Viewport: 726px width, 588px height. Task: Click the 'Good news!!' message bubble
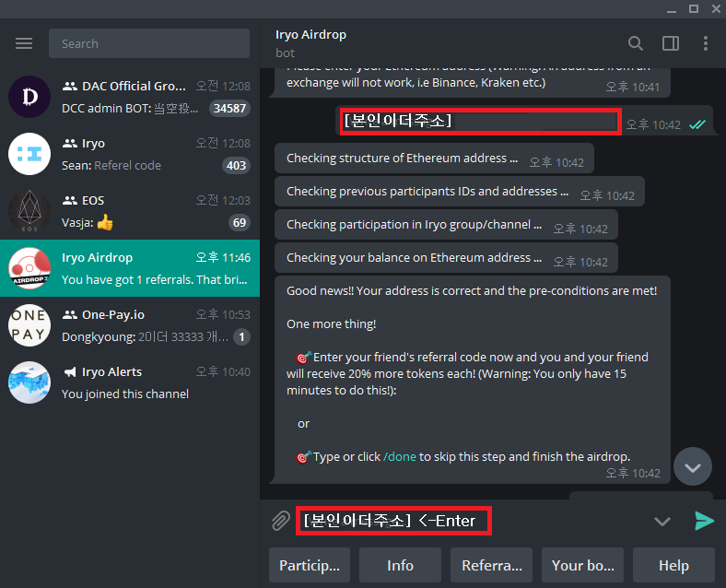(473, 380)
